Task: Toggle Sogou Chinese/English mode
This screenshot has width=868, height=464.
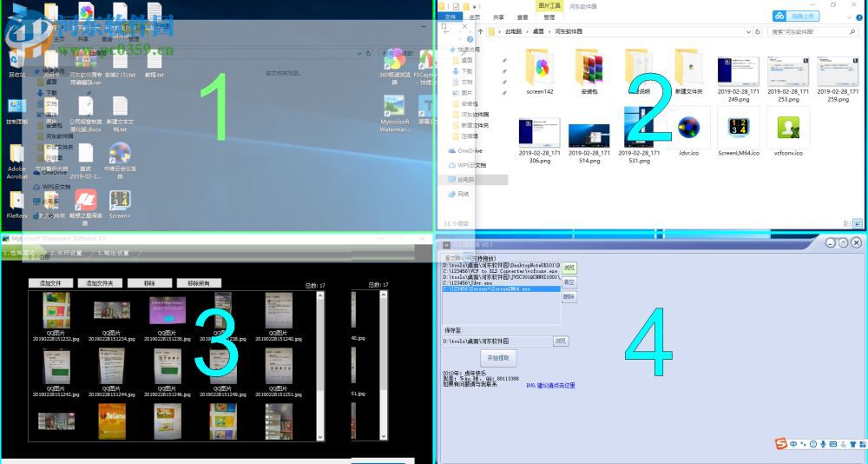Action: 794,444
